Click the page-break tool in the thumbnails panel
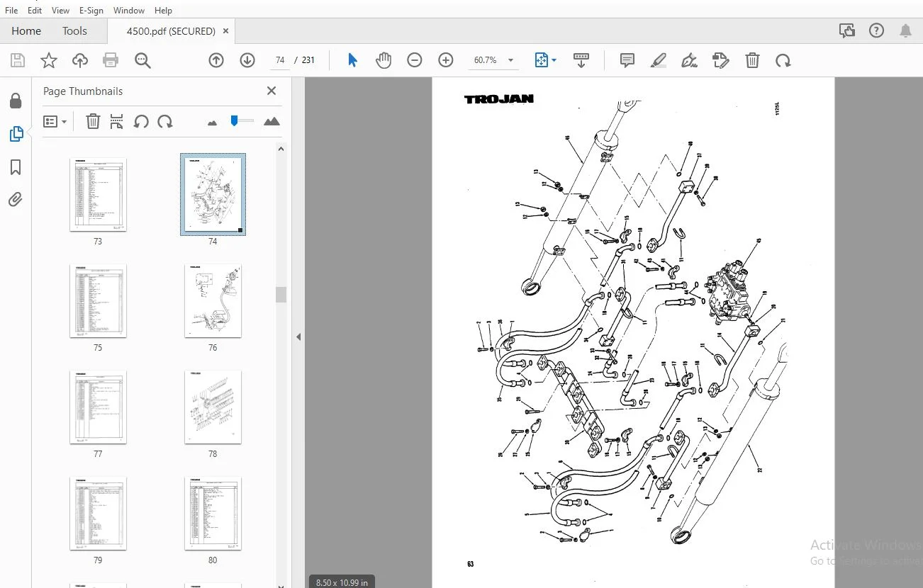 (117, 122)
